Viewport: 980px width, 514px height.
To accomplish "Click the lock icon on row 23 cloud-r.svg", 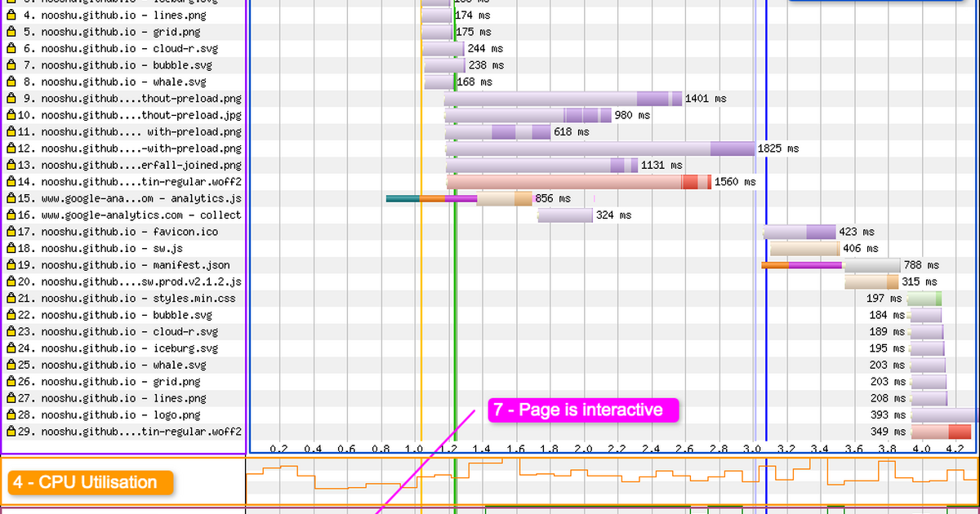I will pos(11,331).
